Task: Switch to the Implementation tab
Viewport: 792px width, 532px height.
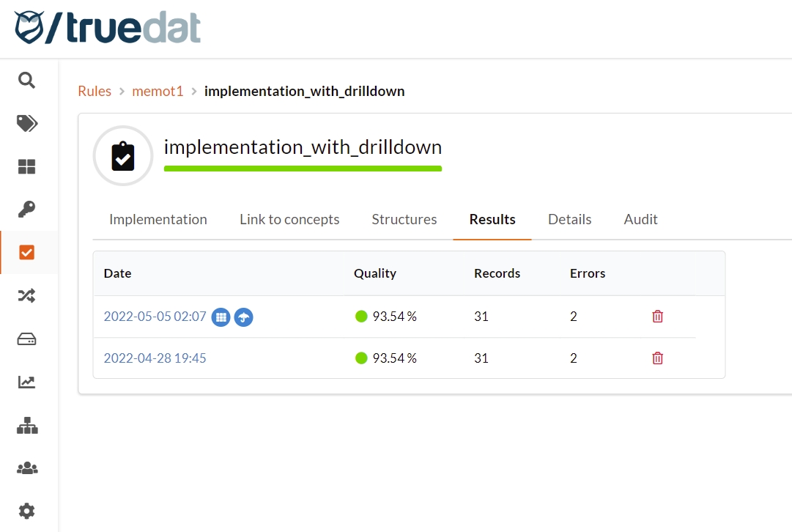Action: (x=158, y=219)
